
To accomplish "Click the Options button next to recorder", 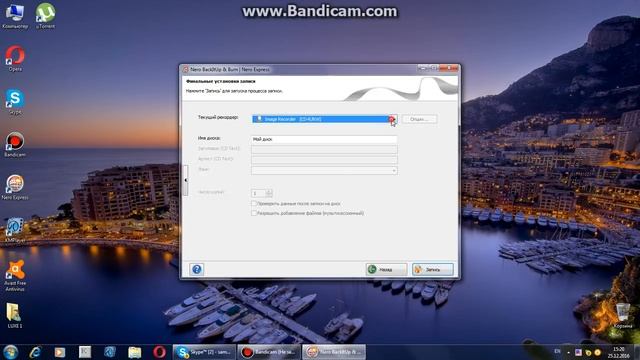I will coord(420,119).
